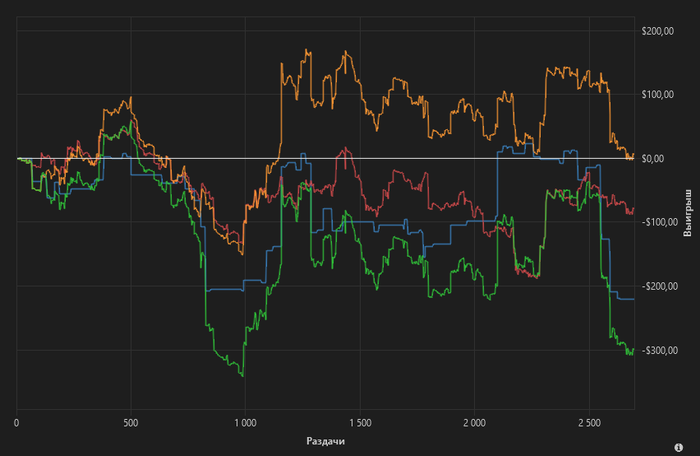Image resolution: width=700 pixels, height=456 pixels.
Task: Select the -$200,00 y-axis label
Action: 658,286
